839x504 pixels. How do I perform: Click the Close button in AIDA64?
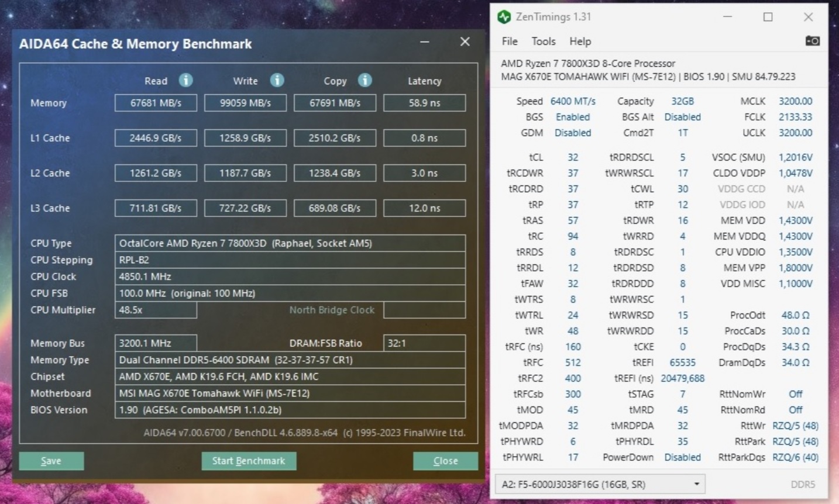click(445, 461)
